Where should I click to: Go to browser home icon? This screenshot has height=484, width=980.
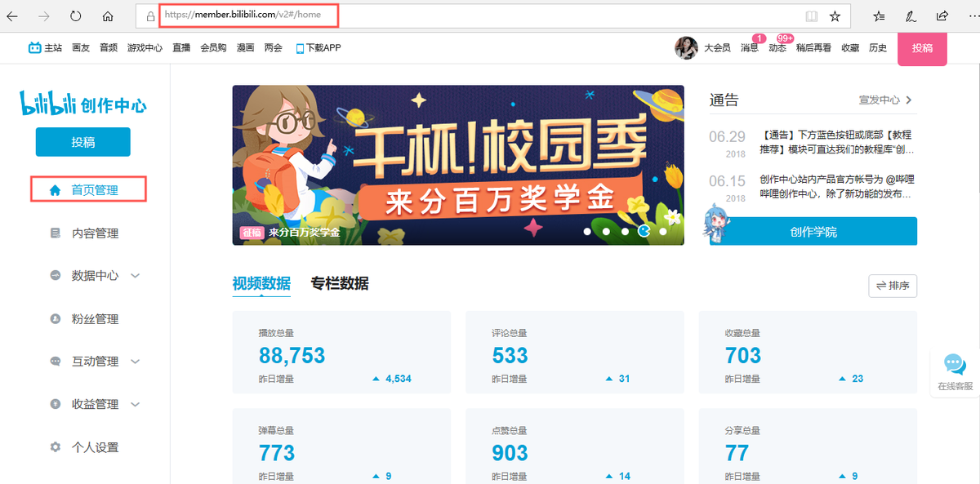click(108, 16)
